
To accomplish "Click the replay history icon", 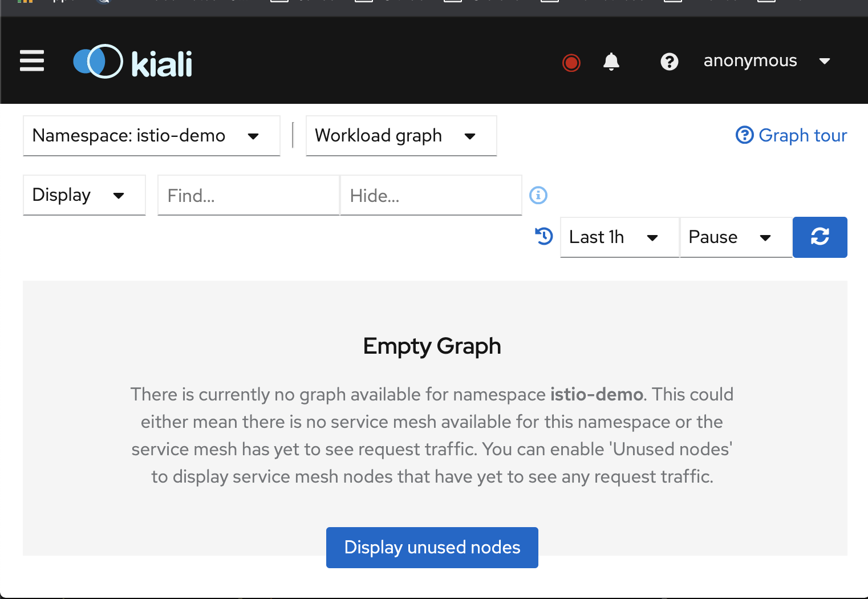I will pos(544,236).
